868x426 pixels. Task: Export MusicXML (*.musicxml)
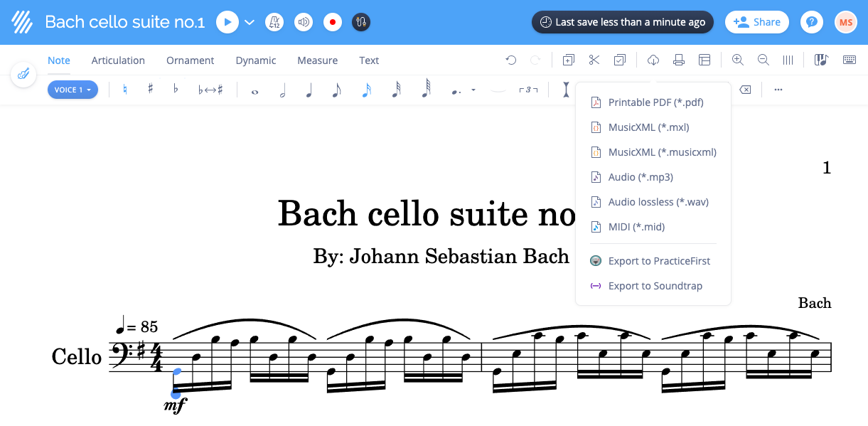pyautogui.click(x=653, y=152)
